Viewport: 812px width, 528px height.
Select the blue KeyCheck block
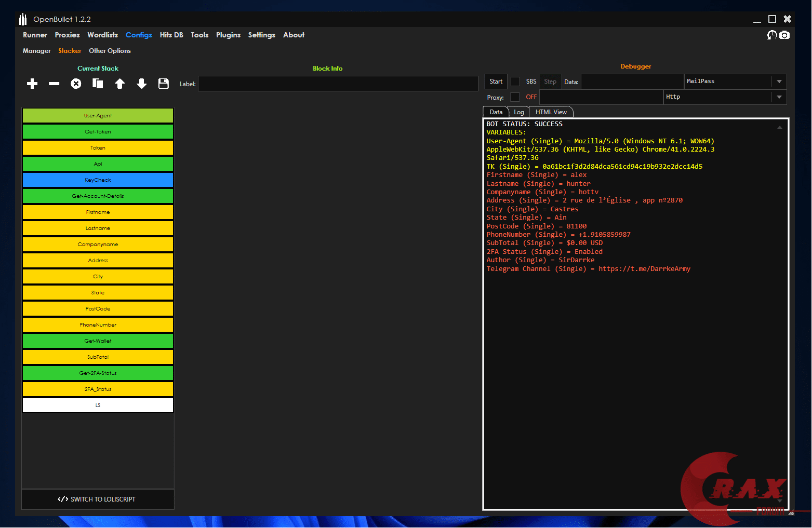pos(98,180)
